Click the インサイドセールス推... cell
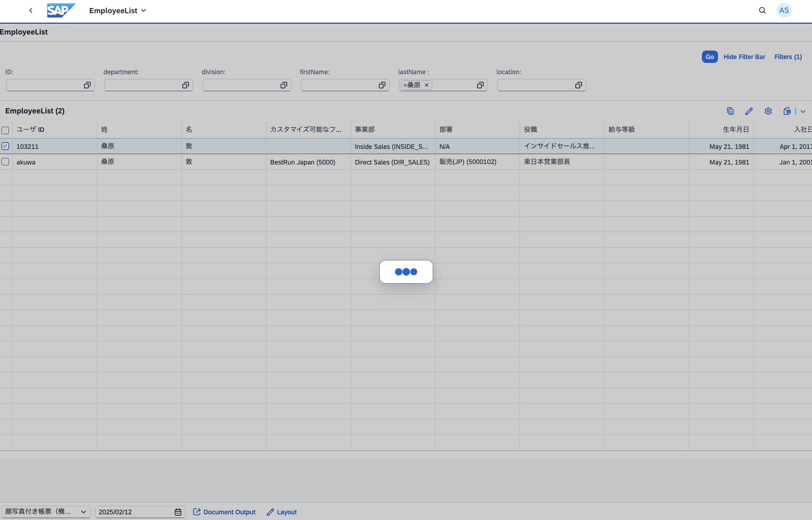 [562, 147]
